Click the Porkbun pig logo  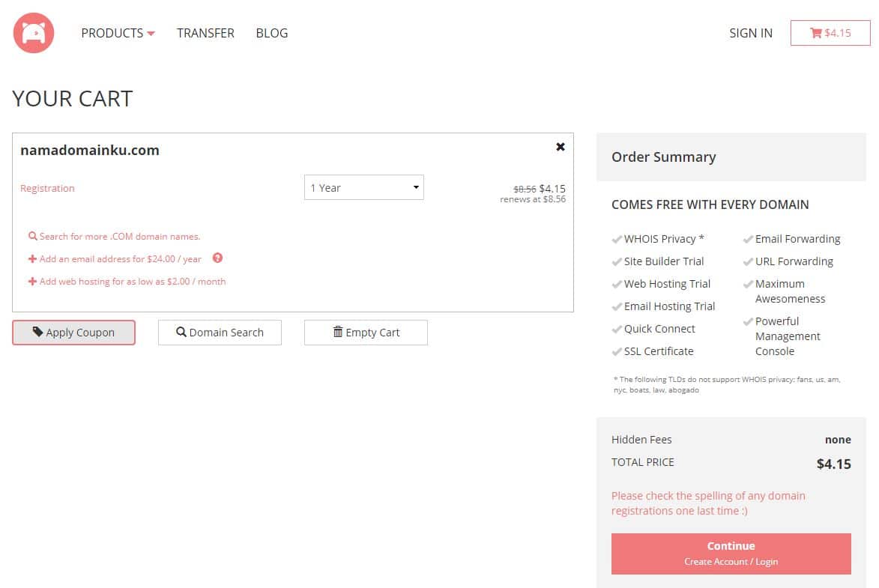[34, 33]
